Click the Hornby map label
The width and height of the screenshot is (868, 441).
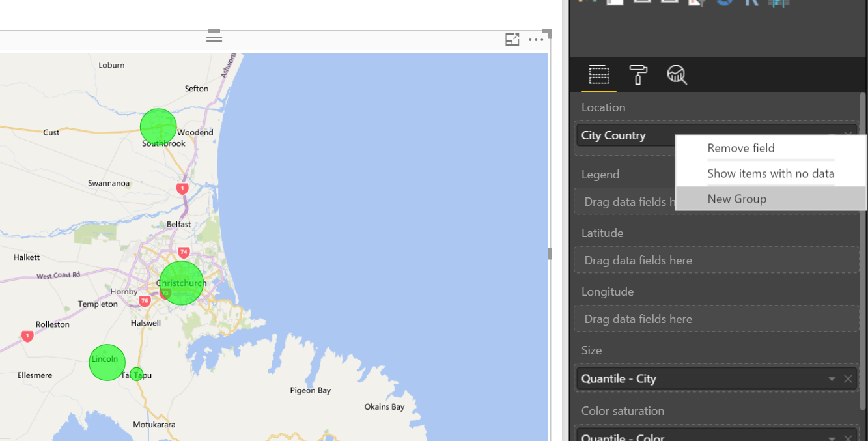coord(124,292)
